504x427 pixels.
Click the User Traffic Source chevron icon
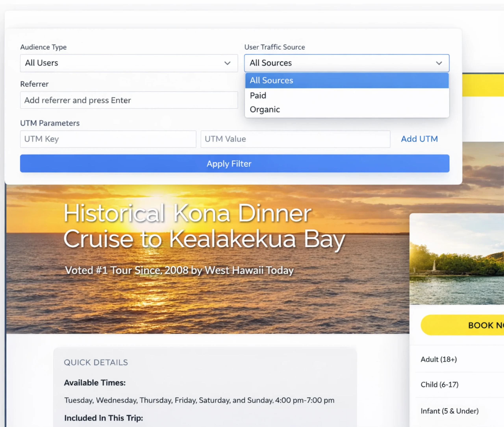pyautogui.click(x=439, y=63)
